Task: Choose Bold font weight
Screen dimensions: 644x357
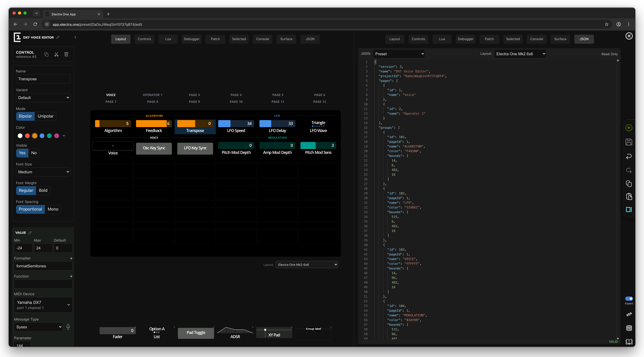Action: tap(43, 190)
